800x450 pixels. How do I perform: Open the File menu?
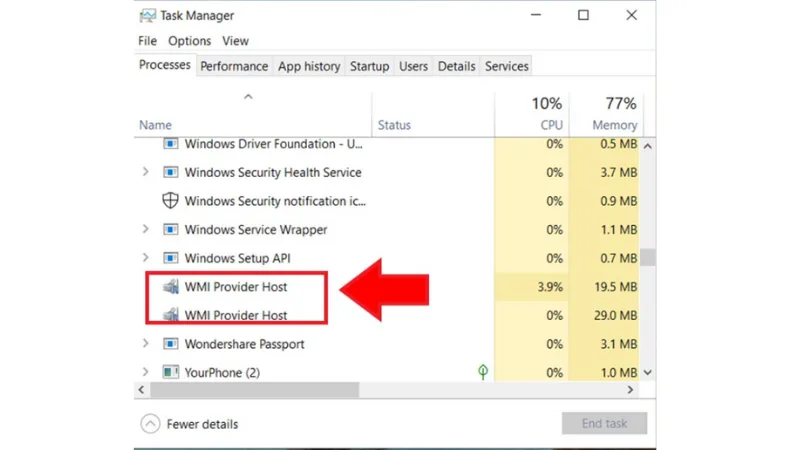coord(147,41)
